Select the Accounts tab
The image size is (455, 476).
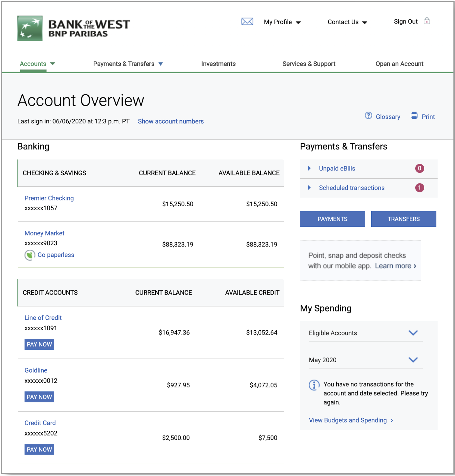(x=33, y=64)
